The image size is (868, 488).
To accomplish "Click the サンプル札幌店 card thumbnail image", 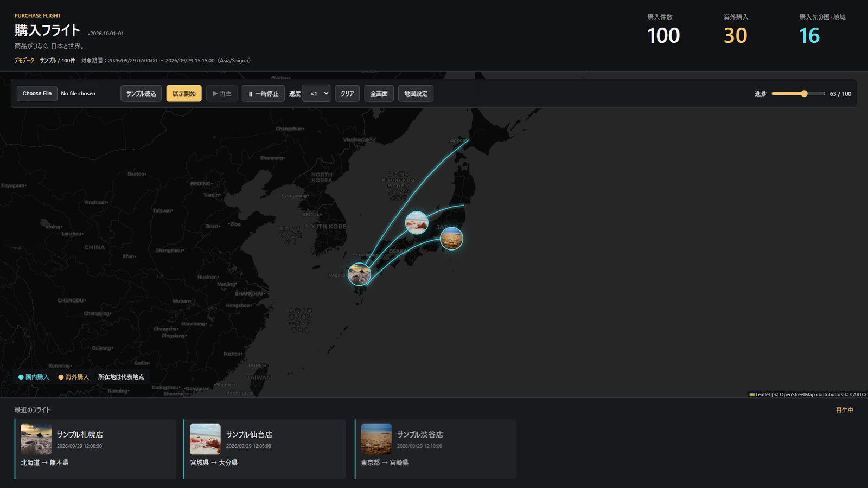I will (x=36, y=439).
